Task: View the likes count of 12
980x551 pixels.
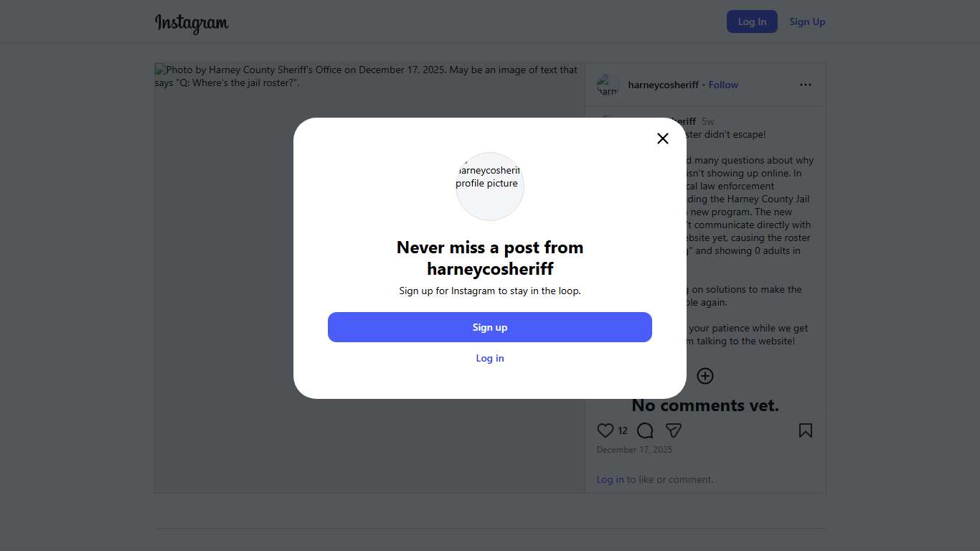Action: tap(623, 430)
